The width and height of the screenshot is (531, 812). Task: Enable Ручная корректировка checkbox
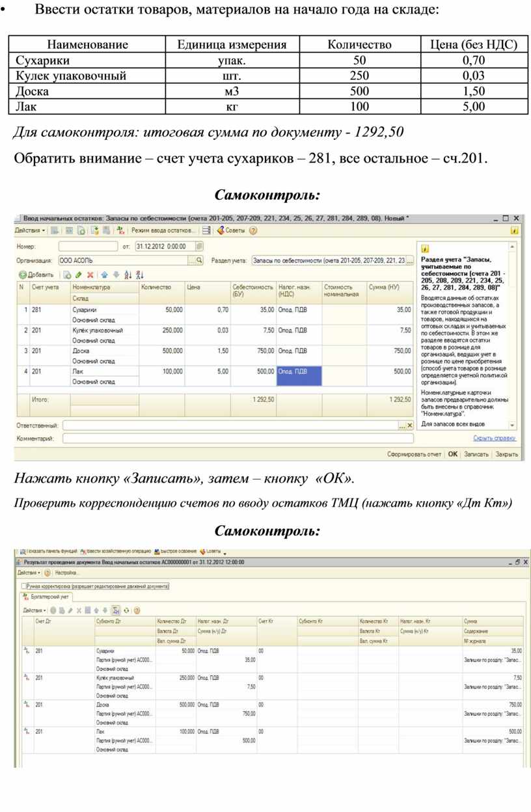point(25,586)
